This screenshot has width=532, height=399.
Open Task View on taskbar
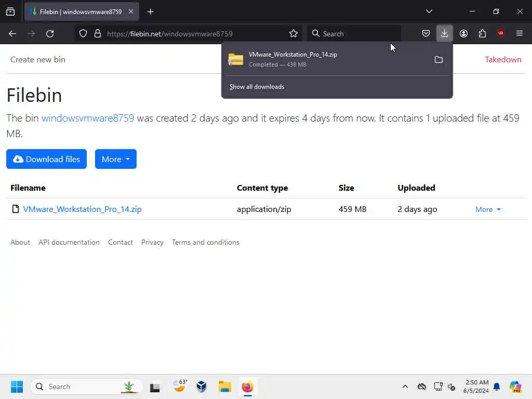click(x=155, y=387)
